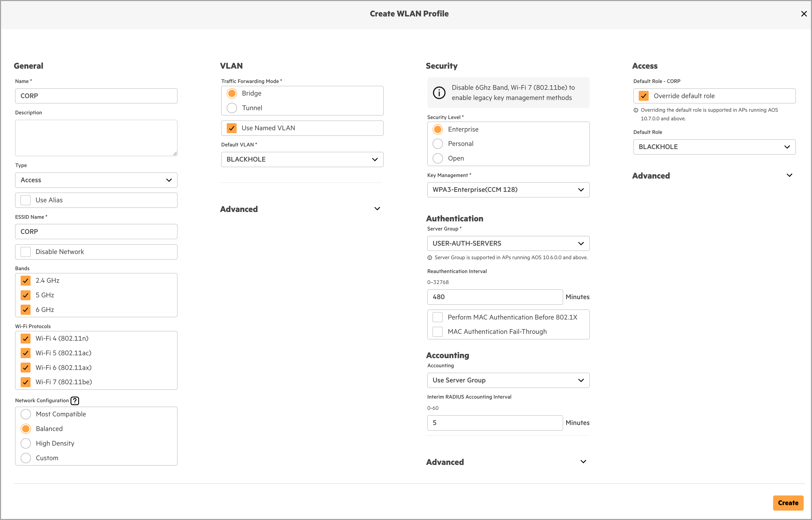Select Balanced network configuration
Screen dimensions: 812x520
[x=26, y=429]
